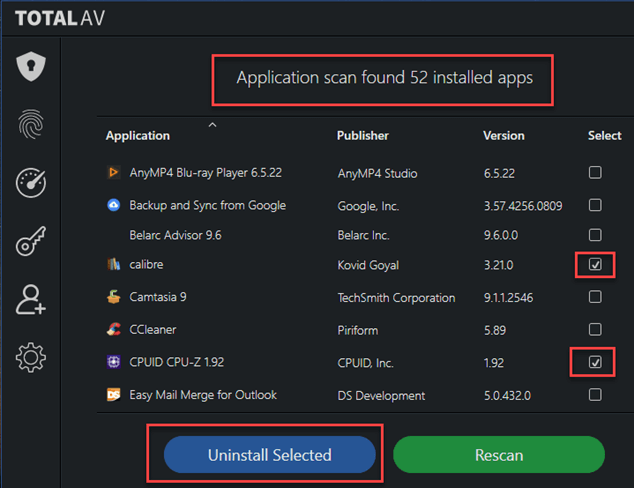This screenshot has width=634, height=488.
Task: Click the Uninstall Selected button
Action: pos(270,455)
